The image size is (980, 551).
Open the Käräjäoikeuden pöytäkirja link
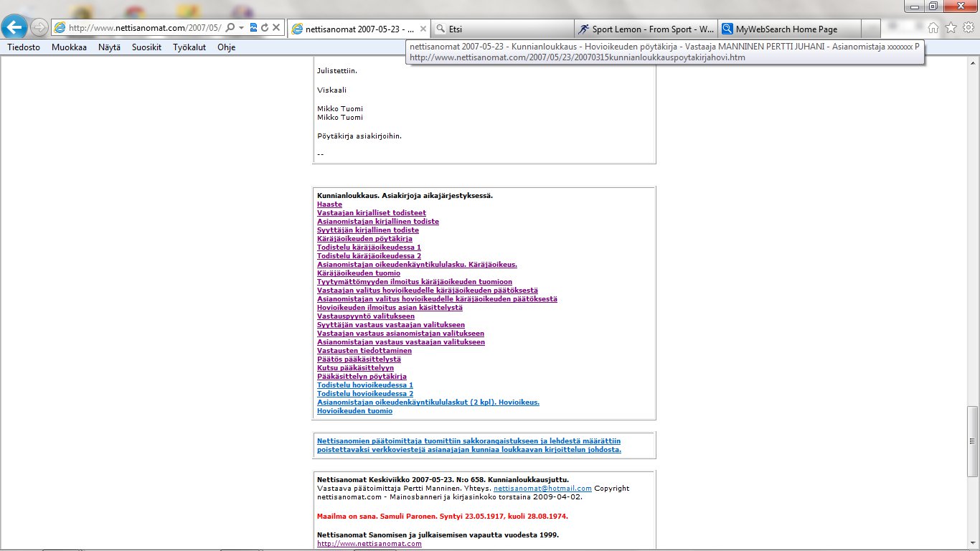pyautogui.click(x=359, y=239)
